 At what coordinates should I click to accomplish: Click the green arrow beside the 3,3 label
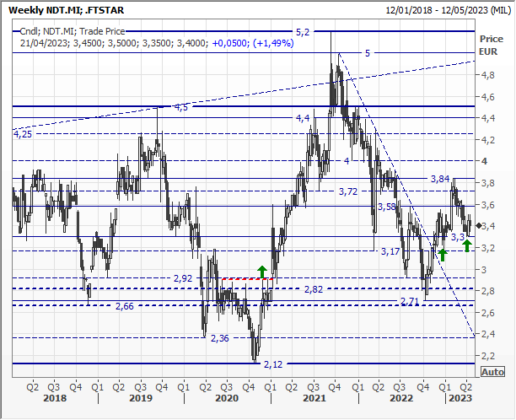click(466, 246)
